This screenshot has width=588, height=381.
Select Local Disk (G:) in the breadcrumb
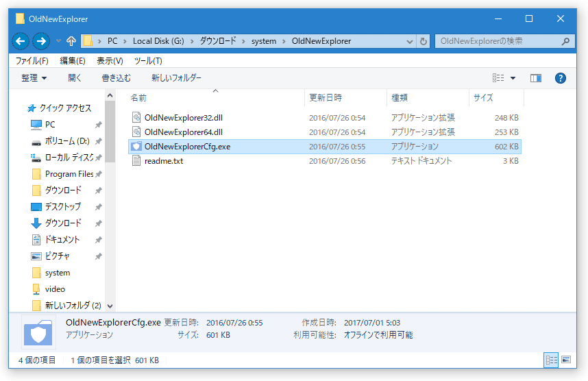(158, 41)
